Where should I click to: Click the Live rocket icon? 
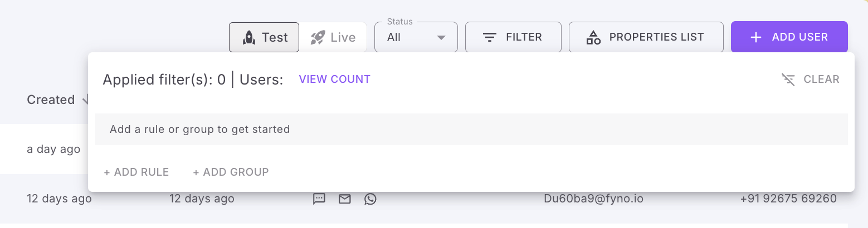(x=318, y=37)
